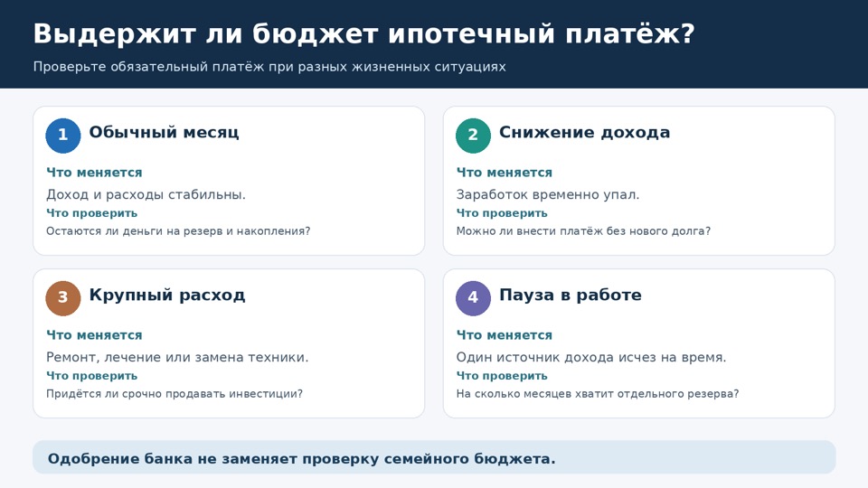Click 'Что проверить' in the Обычный месяц card
This screenshot has height=488, width=868.
point(91,213)
